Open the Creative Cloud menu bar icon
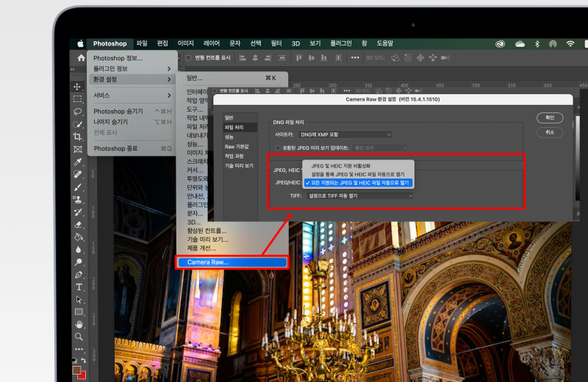The height and width of the screenshot is (382, 588). [x=501, y=44]
